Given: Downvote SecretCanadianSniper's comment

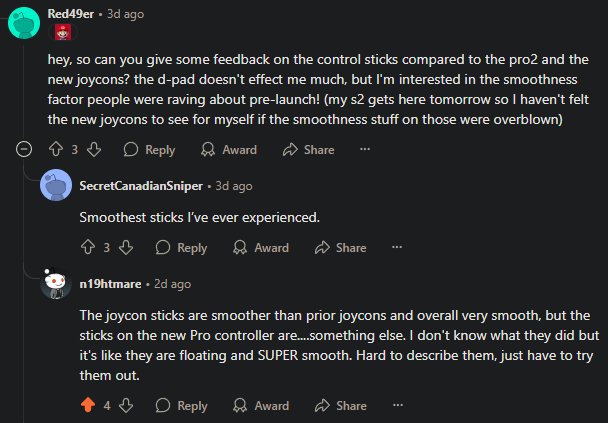Looking at the screenshot, I should click(x=126, y=247).
